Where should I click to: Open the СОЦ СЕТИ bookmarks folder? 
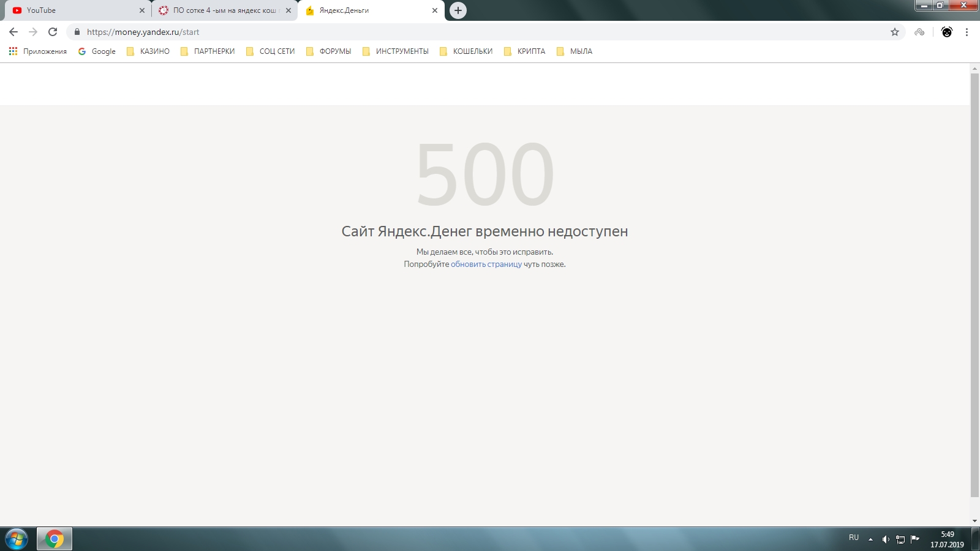click(270, 51)
